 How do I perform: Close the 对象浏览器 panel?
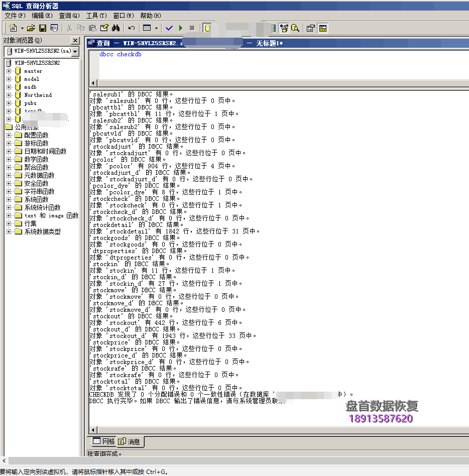point(75,40)
